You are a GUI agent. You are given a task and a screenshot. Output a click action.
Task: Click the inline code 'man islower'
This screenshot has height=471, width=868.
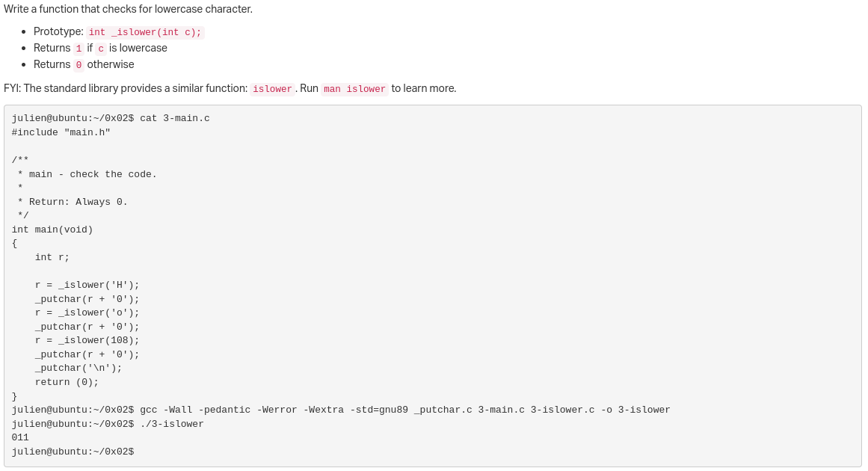(x=355, y=89)
